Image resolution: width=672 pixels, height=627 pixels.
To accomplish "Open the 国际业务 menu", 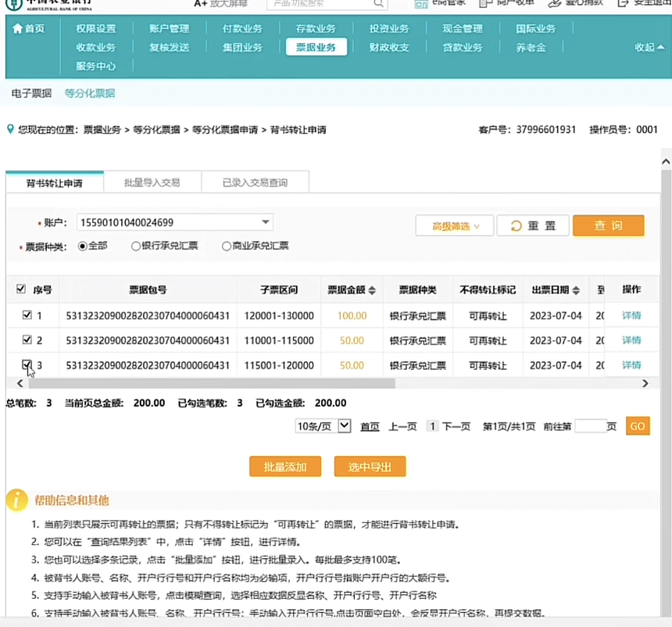I will pyautogui.click(x=536, y=29).
